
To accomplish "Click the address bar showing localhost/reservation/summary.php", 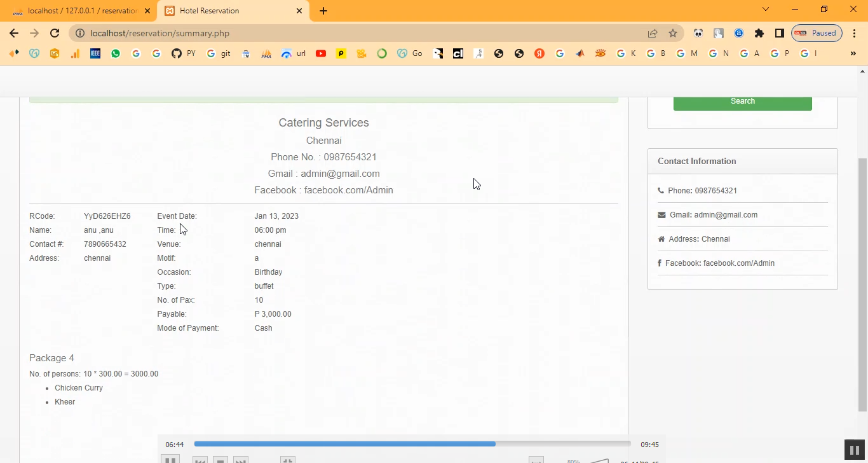I will (x=356, y=33).
